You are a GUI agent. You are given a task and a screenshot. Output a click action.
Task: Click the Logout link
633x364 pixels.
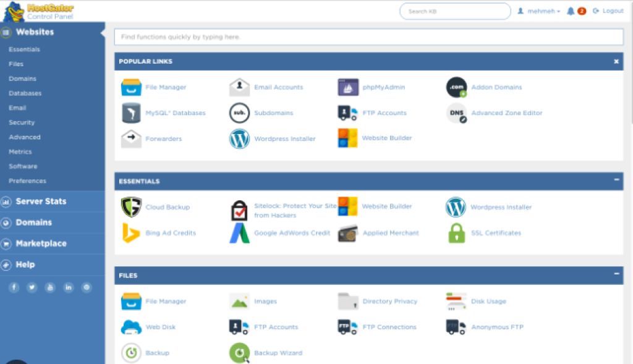(608, 11)
